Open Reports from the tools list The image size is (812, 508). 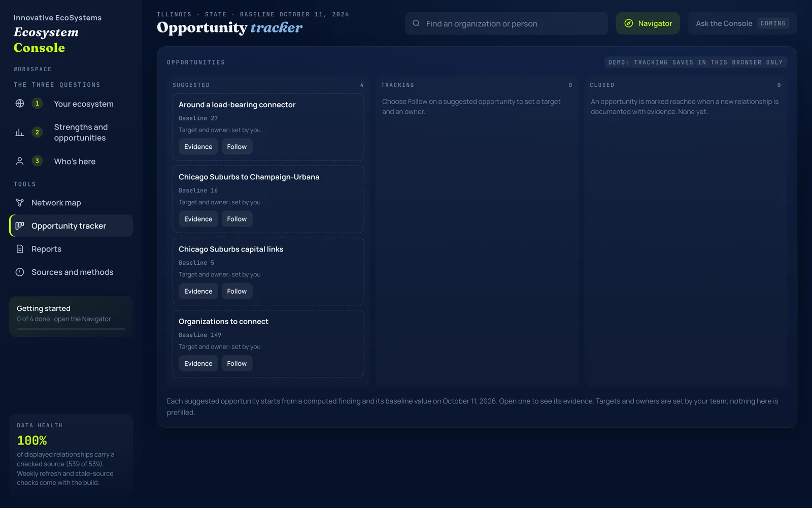(71, 249)
